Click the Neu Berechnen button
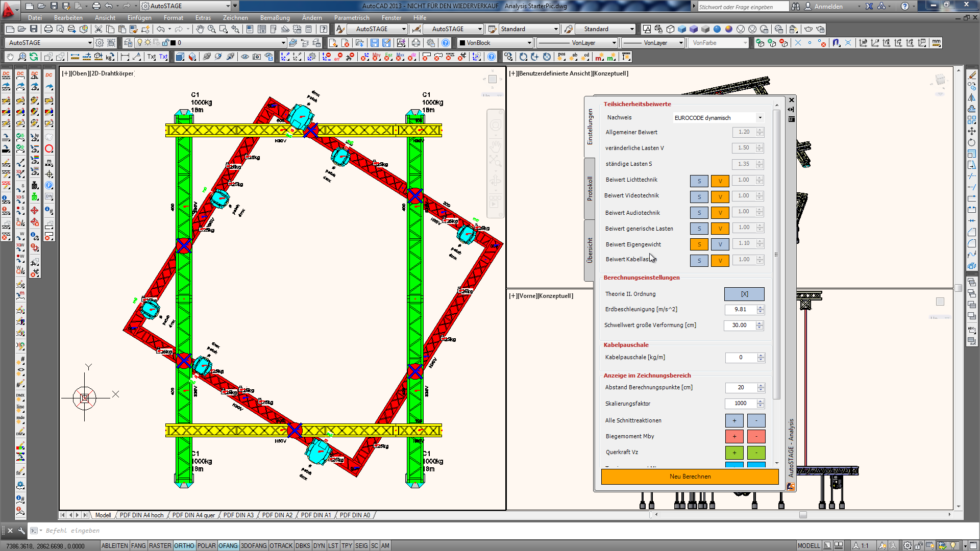 point(690,477)
